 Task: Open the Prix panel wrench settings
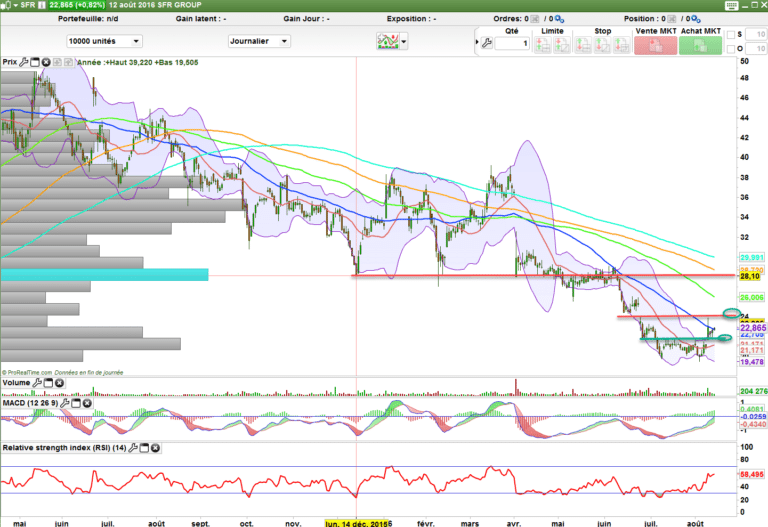(24, 62)
